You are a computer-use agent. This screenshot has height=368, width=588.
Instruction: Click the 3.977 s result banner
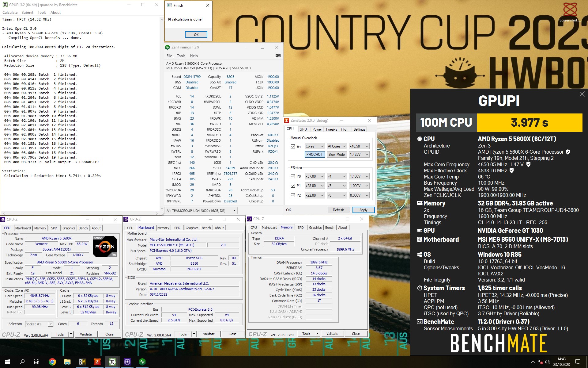(530, 123)
